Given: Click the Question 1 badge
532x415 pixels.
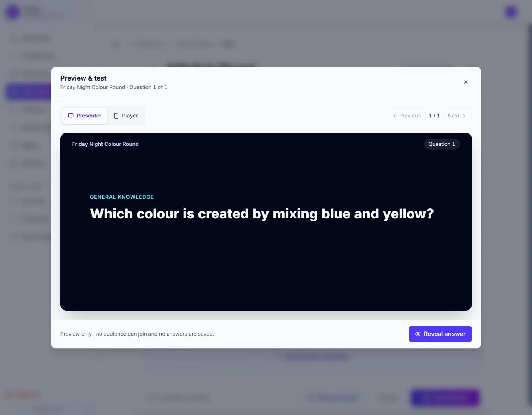Looking at the screenshot, I should [442, 144].
